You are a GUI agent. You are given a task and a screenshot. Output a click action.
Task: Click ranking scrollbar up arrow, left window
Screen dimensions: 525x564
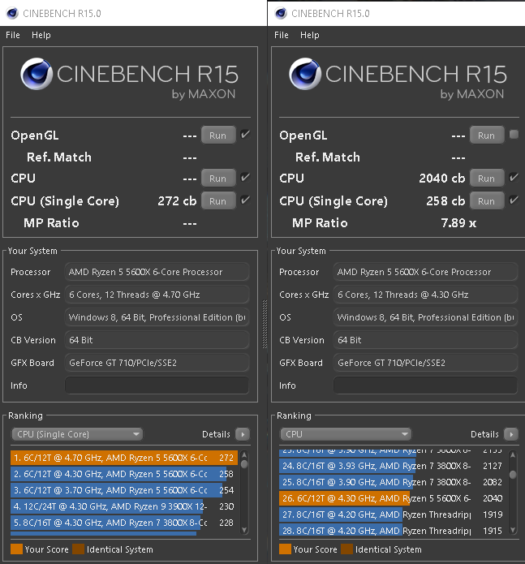tap(244, 455)
